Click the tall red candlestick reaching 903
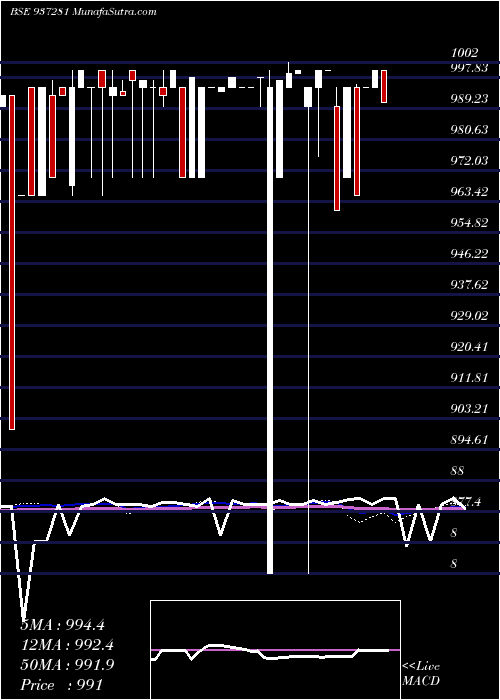The height and width of the screenshot is (700, 500). point(12,262)
